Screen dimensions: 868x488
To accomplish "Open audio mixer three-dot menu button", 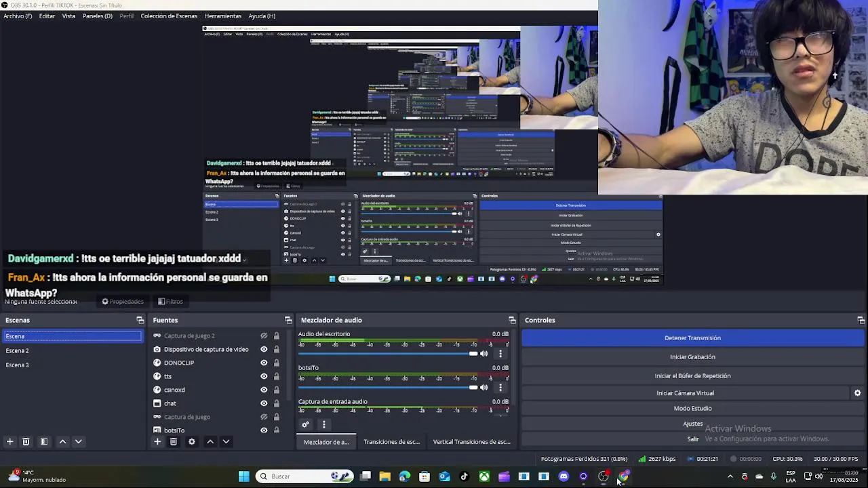I will pos(323,424).
